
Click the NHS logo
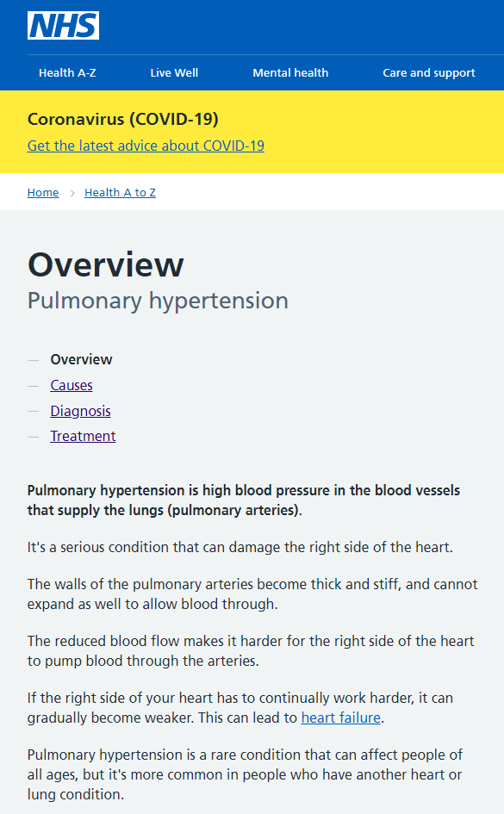[x=64, y=26]
